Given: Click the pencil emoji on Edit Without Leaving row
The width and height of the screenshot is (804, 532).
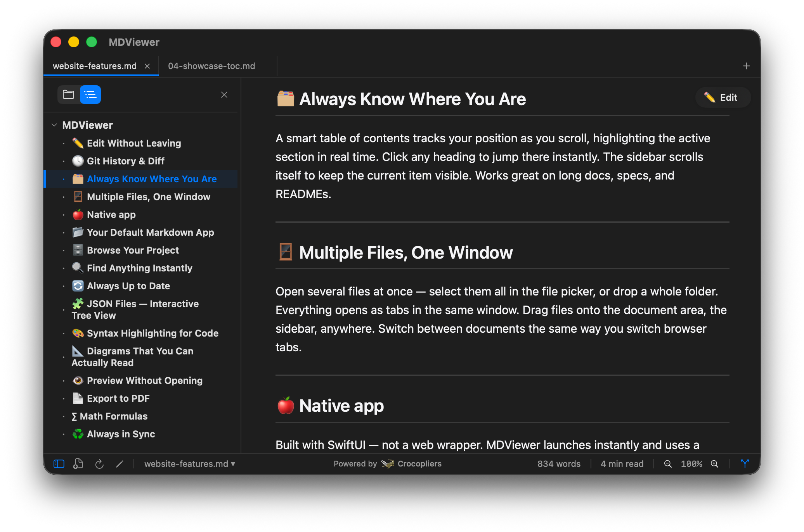Looking at the screenshot, I should (x=78, y=143).
